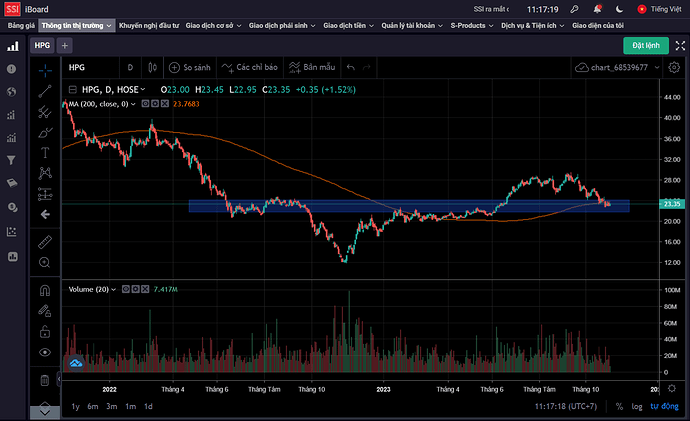Activate the ruler measure tool
Image resolution: width=690 pixels, height=421 pixels.
[x=45, y=242]
